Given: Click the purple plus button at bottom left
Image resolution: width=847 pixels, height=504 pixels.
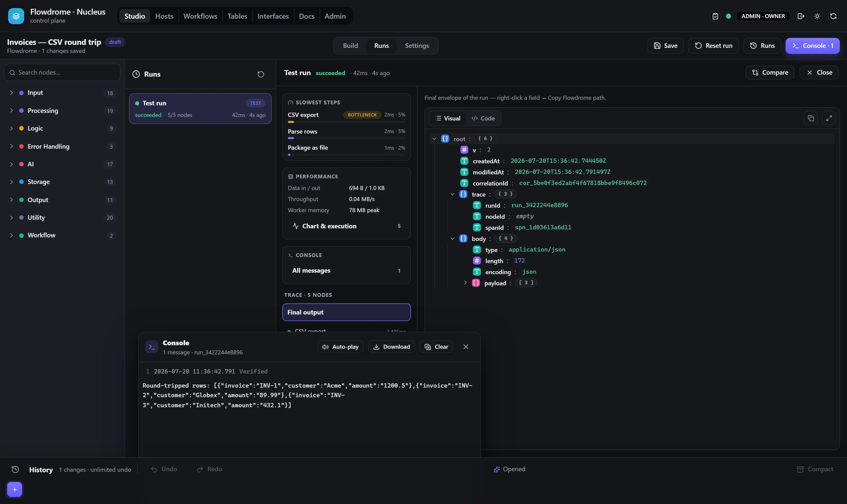Looking at the screenshot, I should (x=15, y=489).
